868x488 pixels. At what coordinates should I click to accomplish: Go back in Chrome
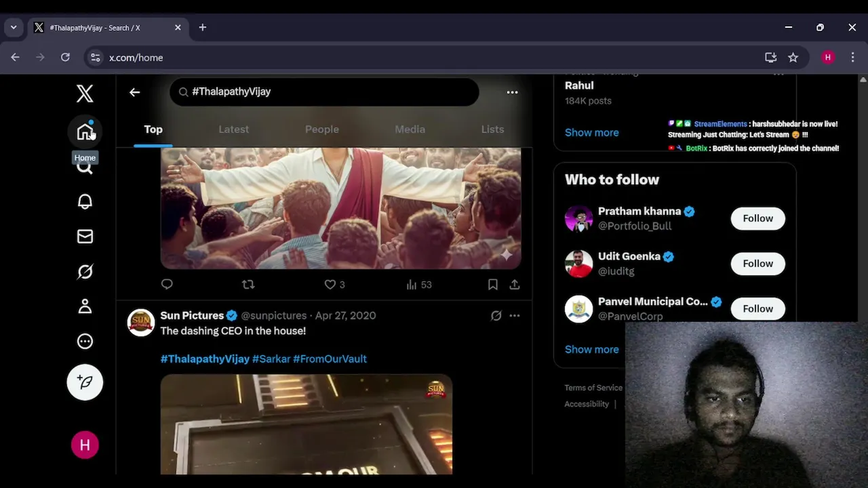click(15, 58)
